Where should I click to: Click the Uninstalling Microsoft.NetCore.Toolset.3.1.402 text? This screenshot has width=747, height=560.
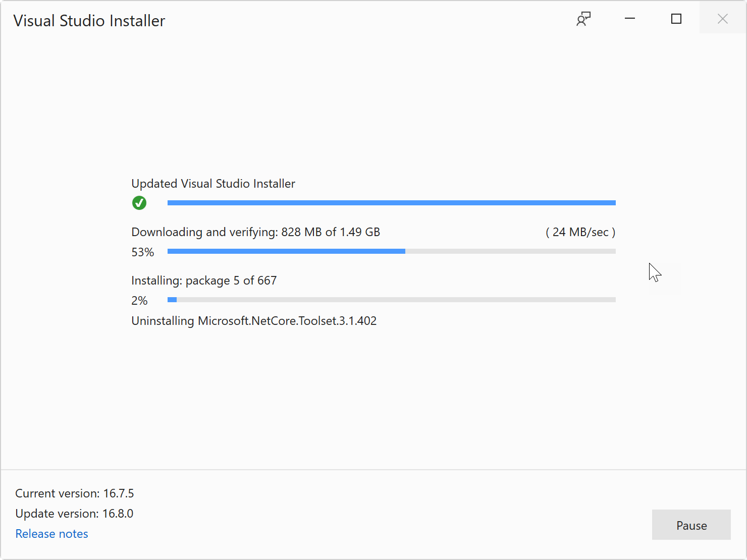(x=254, y=320)
